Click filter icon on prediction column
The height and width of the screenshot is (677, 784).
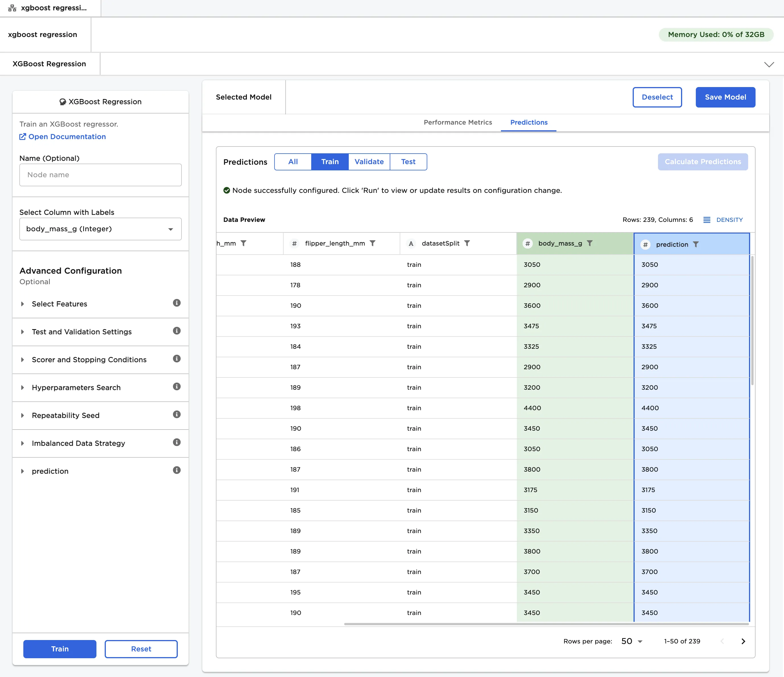pyautogui.click(x=696, y=244)
